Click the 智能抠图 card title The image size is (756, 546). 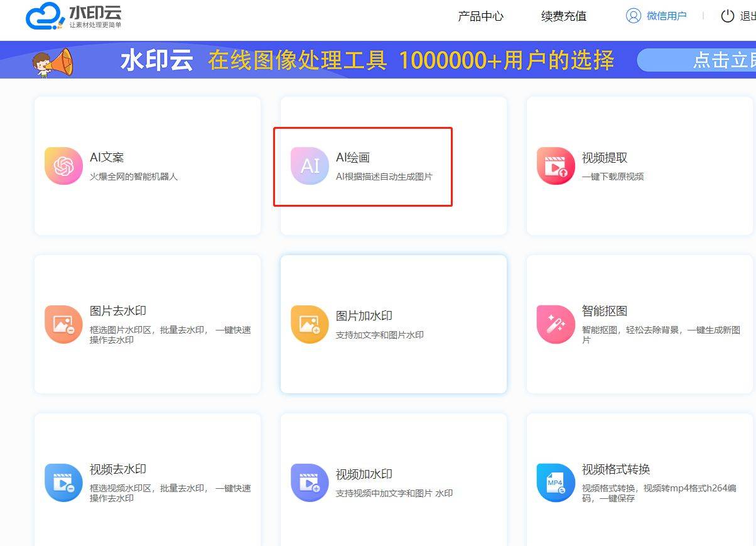click(x=604, y=311)
